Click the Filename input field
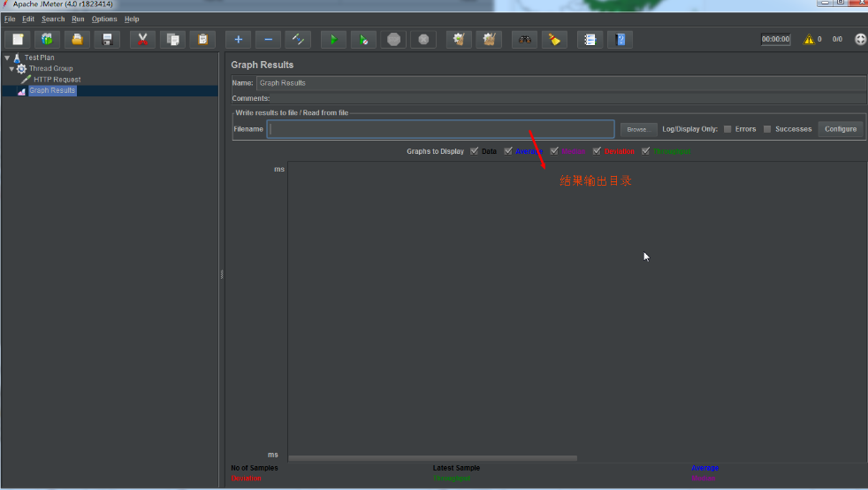Screen dimensions: 868x490 point(441,129)
